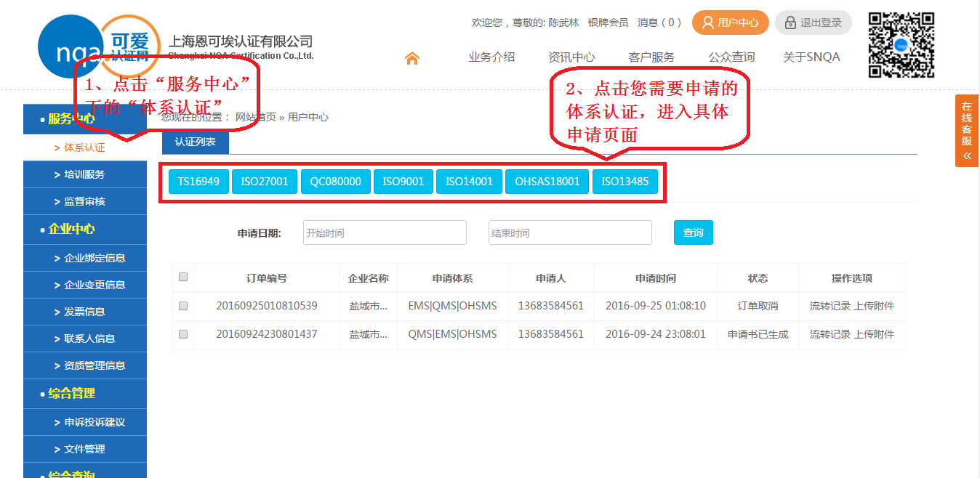
Task: Click the start time (开始时间) input field
Action: (x=385, y=232)
